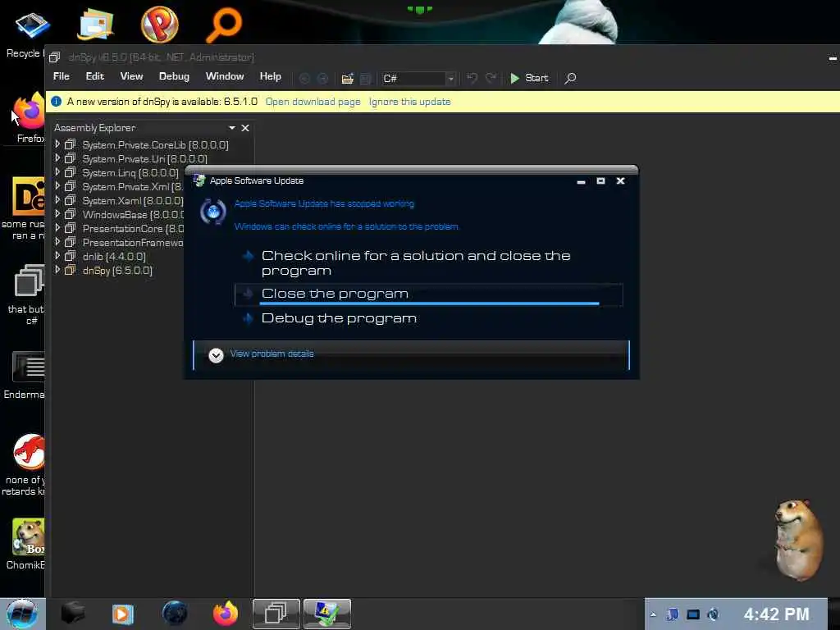
Task: Open the black folder taskbar icon
Action: pyautogui.click(x=73, y=614)
